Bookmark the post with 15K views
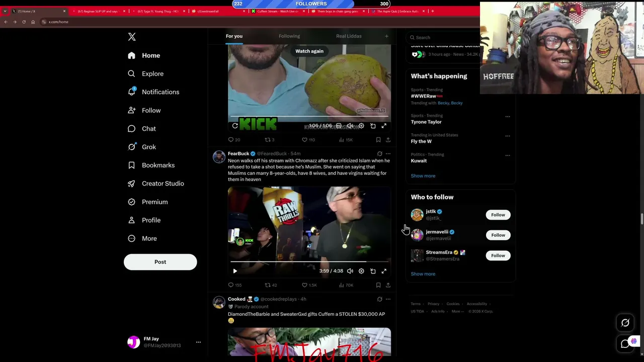Image resolution: width=644 pixels, height=362 pixels. tap(378, 140)
